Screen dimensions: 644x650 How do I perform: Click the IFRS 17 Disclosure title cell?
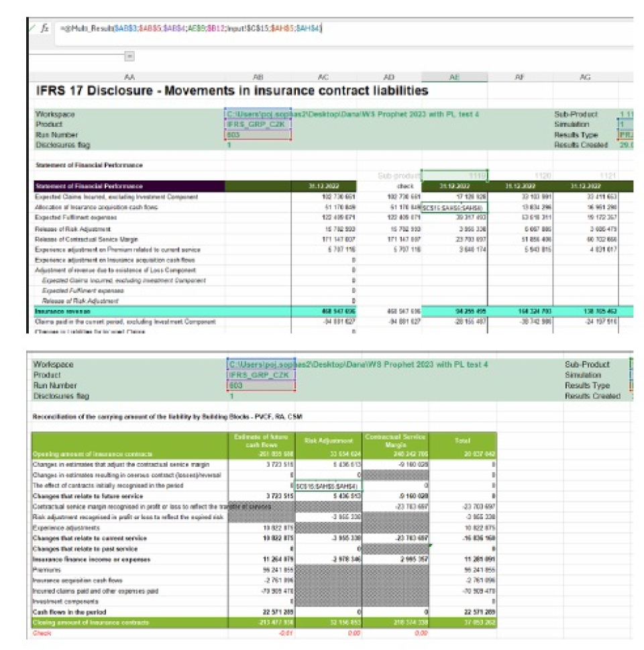[x=231, y=91]
